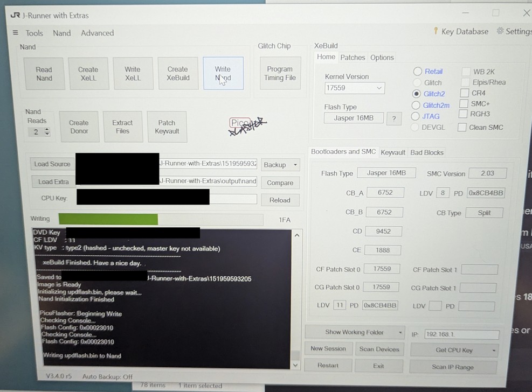Expand Show Working Folder dropdown arrow

pyautogui.click(x=400, y=332)
